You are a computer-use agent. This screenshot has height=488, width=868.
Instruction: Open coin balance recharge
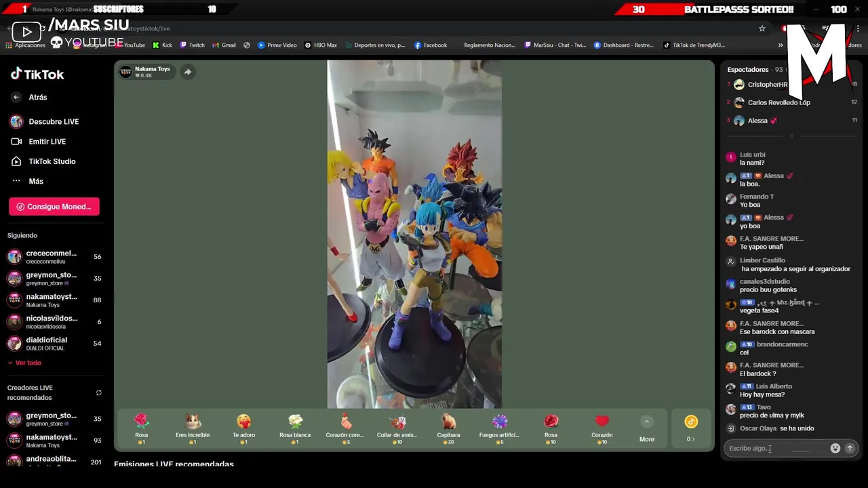click(x=690, y=429)
